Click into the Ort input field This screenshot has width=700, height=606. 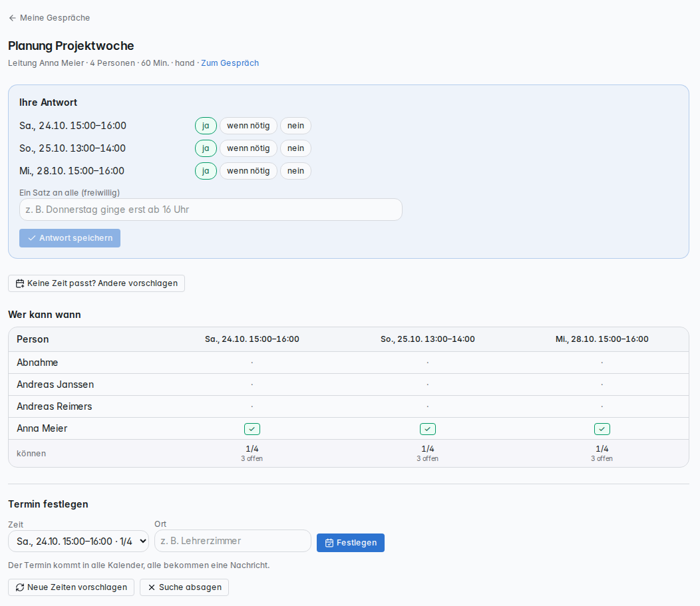(x=233, y=541)
